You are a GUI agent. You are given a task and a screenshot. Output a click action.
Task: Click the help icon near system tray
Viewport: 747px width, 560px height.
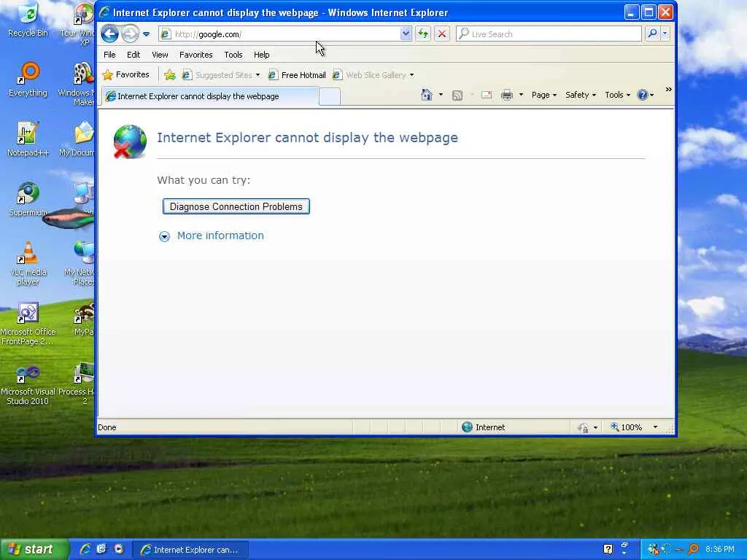coord(608,549)
